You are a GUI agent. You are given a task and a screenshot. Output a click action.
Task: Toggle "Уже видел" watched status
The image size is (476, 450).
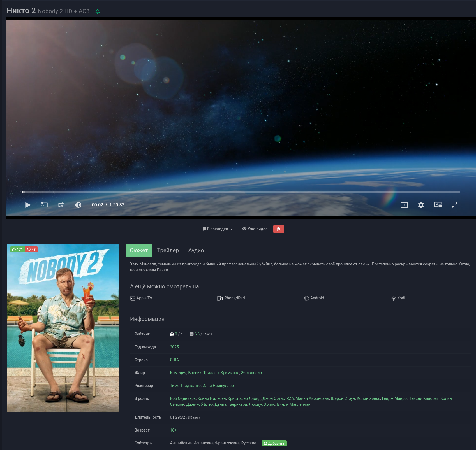[255, 229]
